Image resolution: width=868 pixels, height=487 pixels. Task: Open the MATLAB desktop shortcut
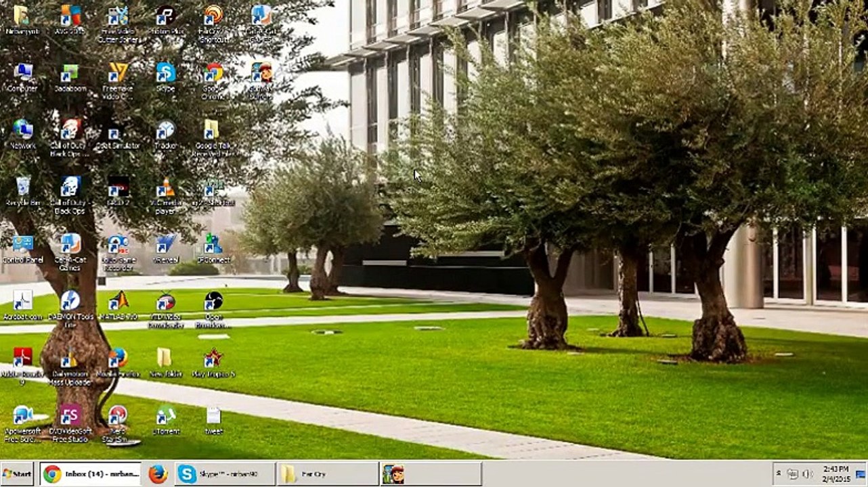(118, 306)
